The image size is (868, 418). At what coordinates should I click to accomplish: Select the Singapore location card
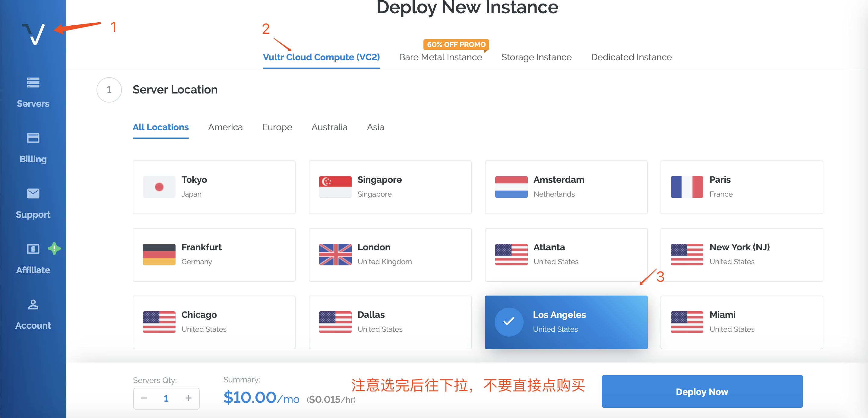click(390, 187)
